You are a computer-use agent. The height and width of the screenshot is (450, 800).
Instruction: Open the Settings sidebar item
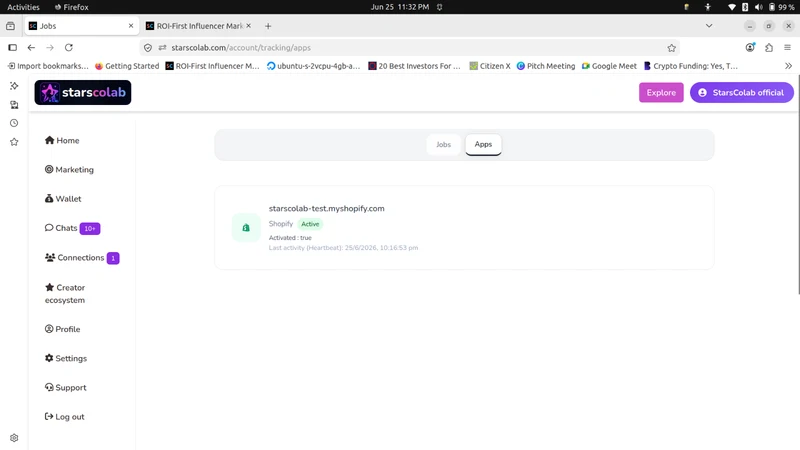pyautogui.click(x=66, y=358)
